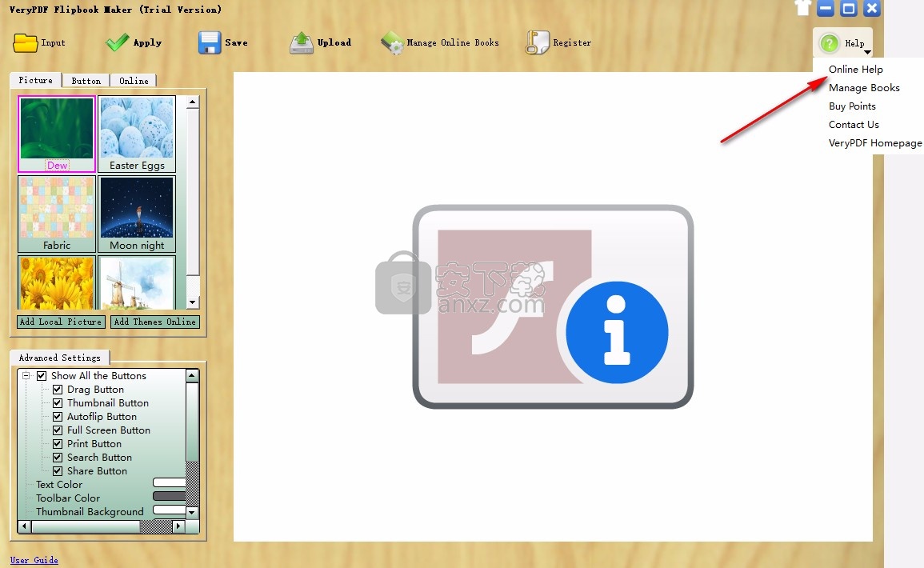The height and width of the screenshot is (568, 924).
Task: Open the User Guide link
Action: (34, 560)
